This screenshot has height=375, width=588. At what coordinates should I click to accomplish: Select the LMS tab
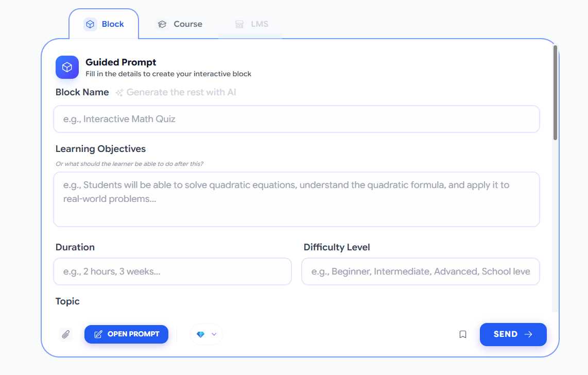pyautogui.click(x=252, y=24)
